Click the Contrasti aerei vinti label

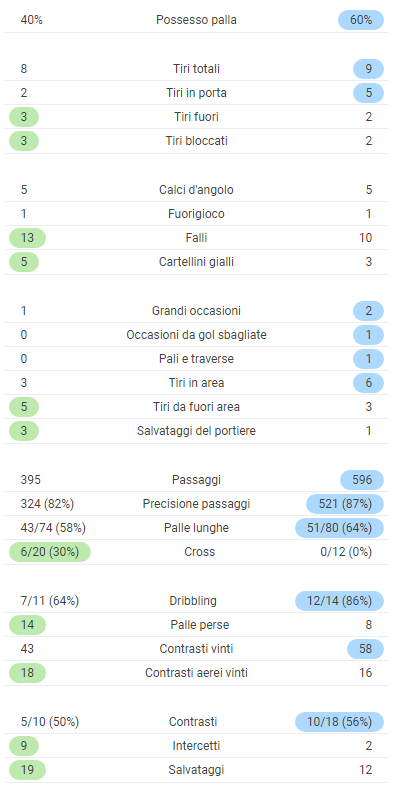pos(196,673)
